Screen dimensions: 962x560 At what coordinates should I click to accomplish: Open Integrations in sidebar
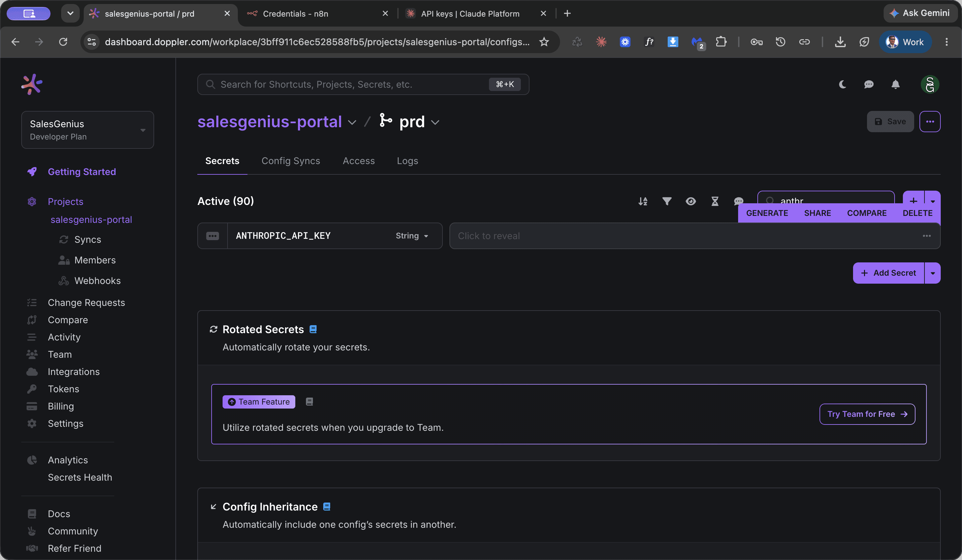point(74,372)
